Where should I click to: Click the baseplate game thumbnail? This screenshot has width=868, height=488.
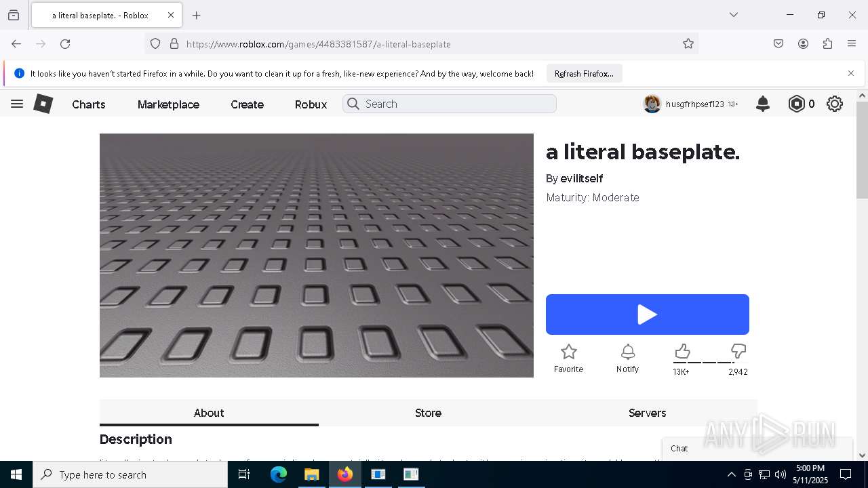(317, 255)
